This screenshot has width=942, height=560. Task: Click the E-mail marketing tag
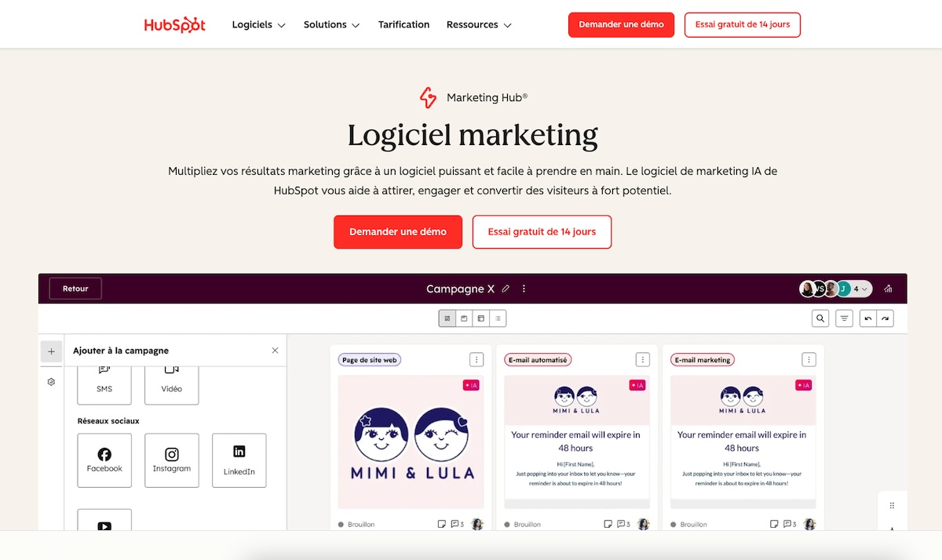pos(703,360)
